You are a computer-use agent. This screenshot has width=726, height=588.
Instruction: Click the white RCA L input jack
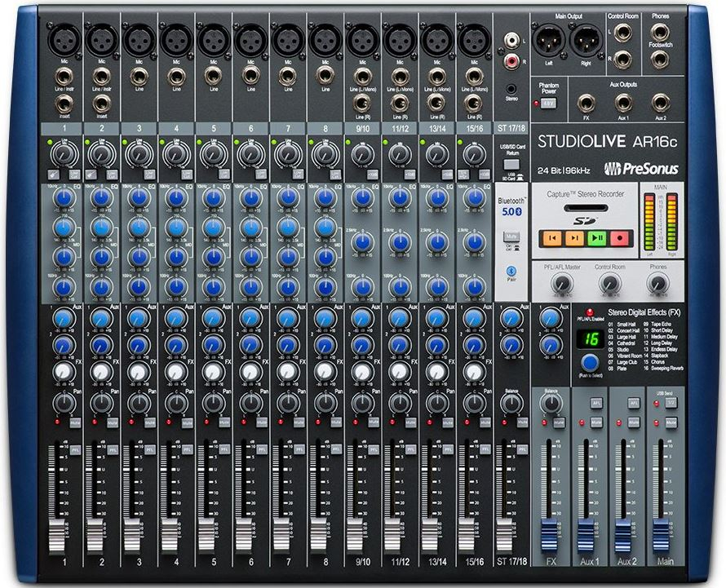pyautogui.click(x=511, y=41)
